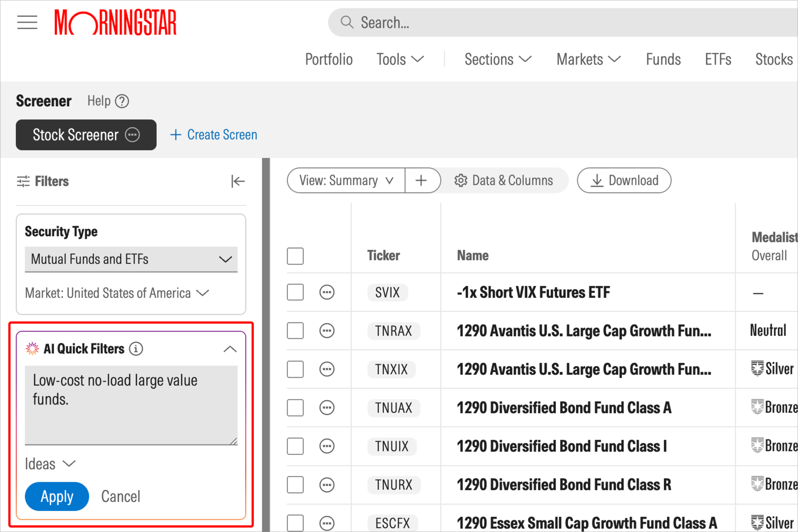Click the Filters sliders icon
Screen dimensions: 798x532
[x=23, y=181]
